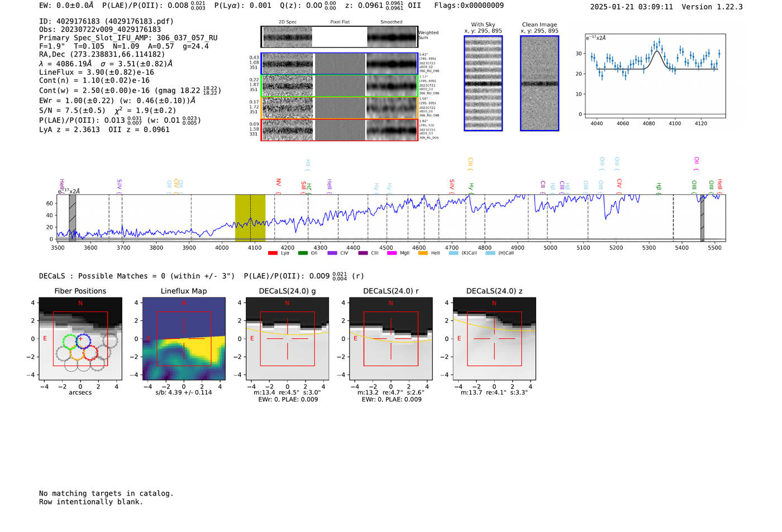Click the Lineflux Map panel
The height and width of the screenshot is (532, 782).
(x=184, y=339)
